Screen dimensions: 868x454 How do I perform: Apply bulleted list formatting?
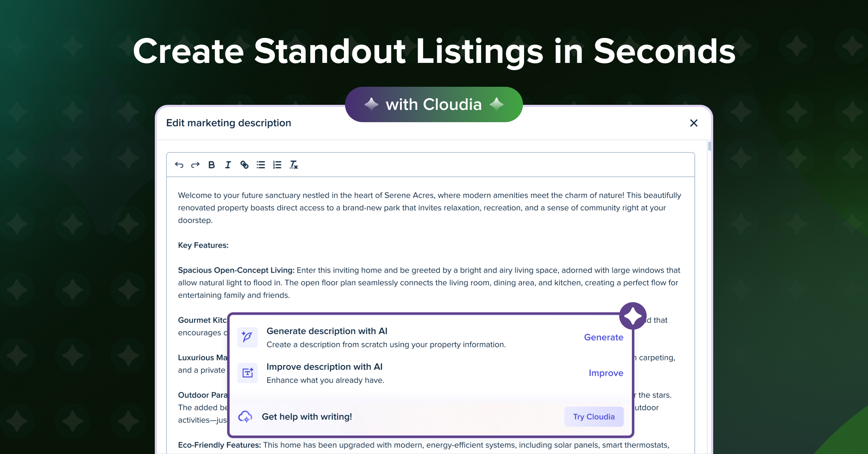(x=261, y=165)
